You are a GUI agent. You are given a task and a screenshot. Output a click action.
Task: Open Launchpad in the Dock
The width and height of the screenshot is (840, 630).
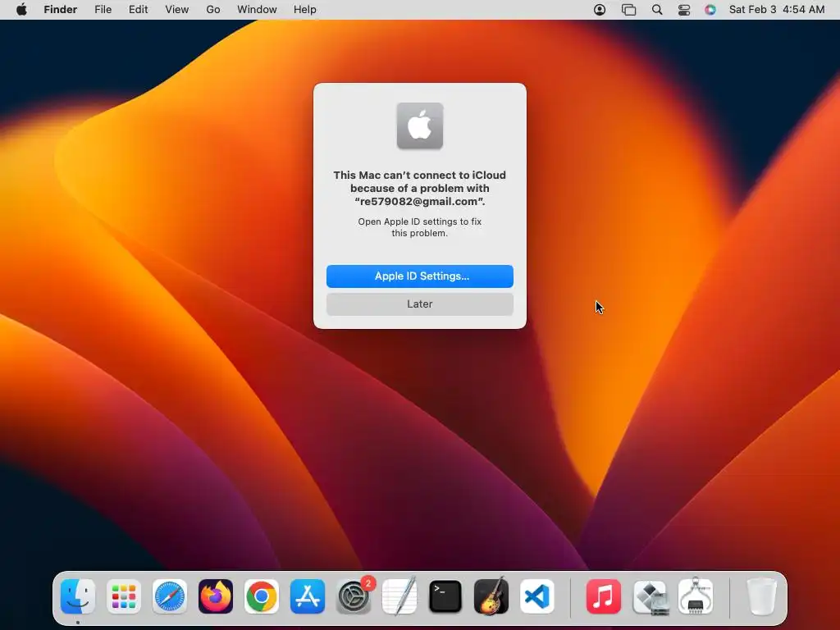pos(124,596)
